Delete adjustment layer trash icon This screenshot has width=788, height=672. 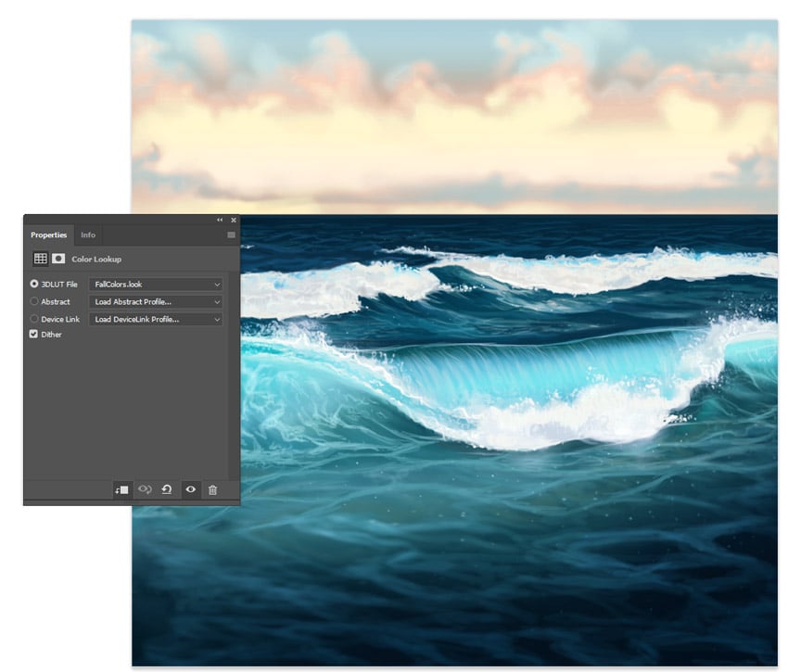(x=212, y=489)
